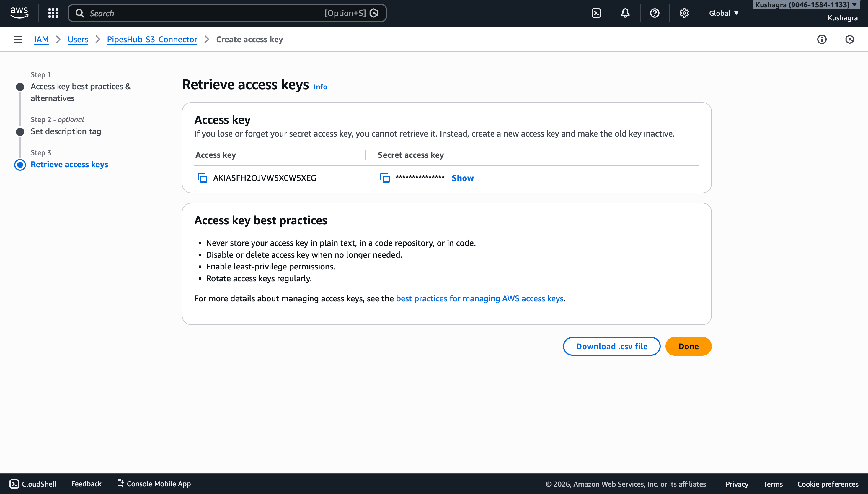Select Step 2 Set description tag

click(66, 131)
